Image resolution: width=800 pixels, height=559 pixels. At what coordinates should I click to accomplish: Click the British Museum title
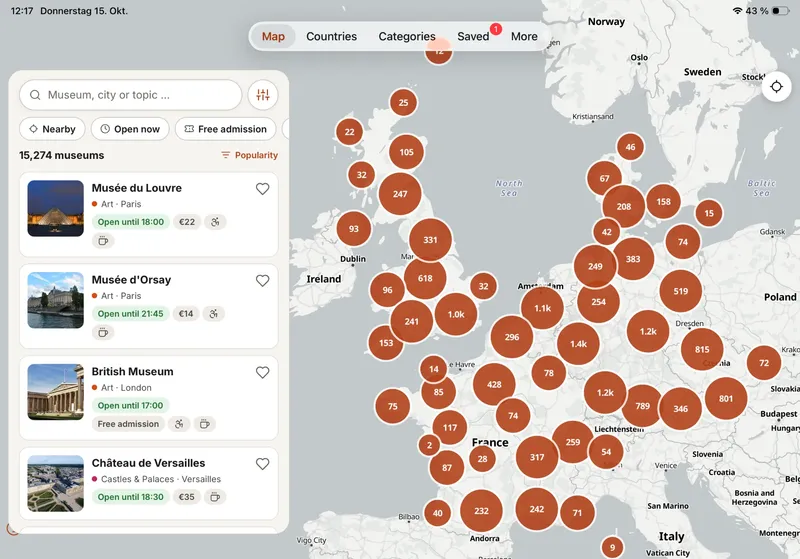[x=133, y=371]
